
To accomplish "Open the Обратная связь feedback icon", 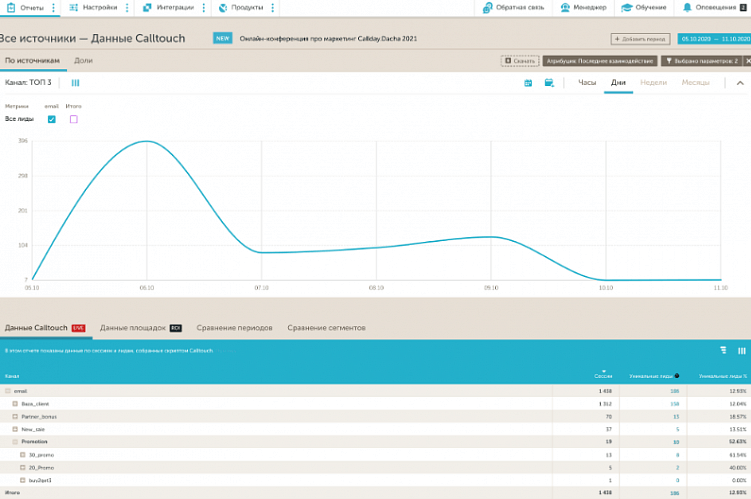I will 488,7.
